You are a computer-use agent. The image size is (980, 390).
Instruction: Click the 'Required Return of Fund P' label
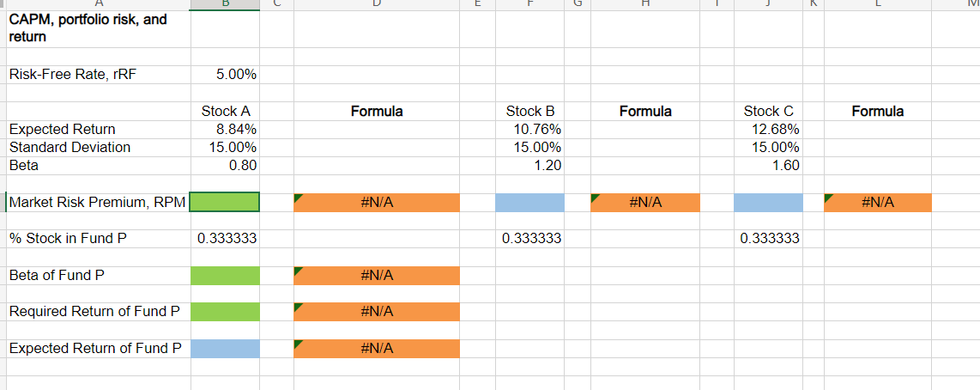(94, 311)
